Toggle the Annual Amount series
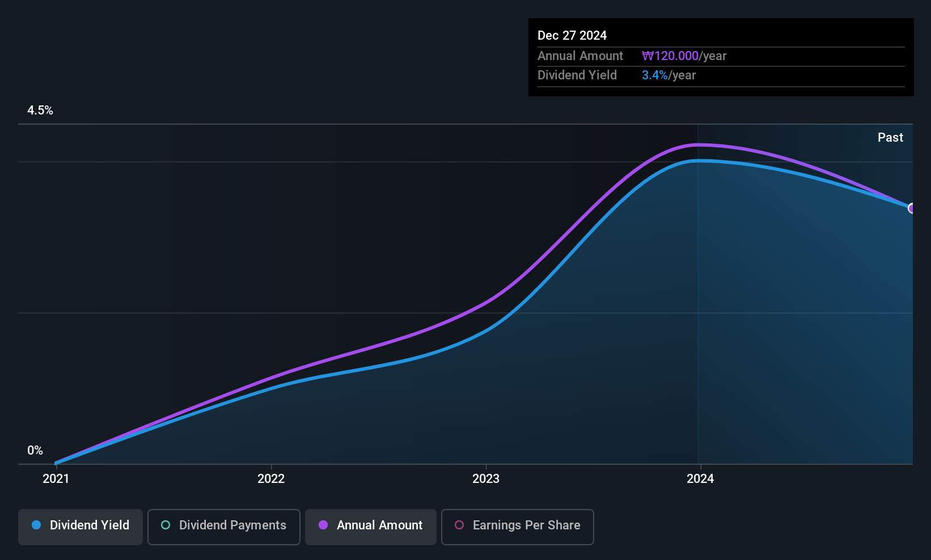This screenshot has height=560, width=931. tap(371, 527)
